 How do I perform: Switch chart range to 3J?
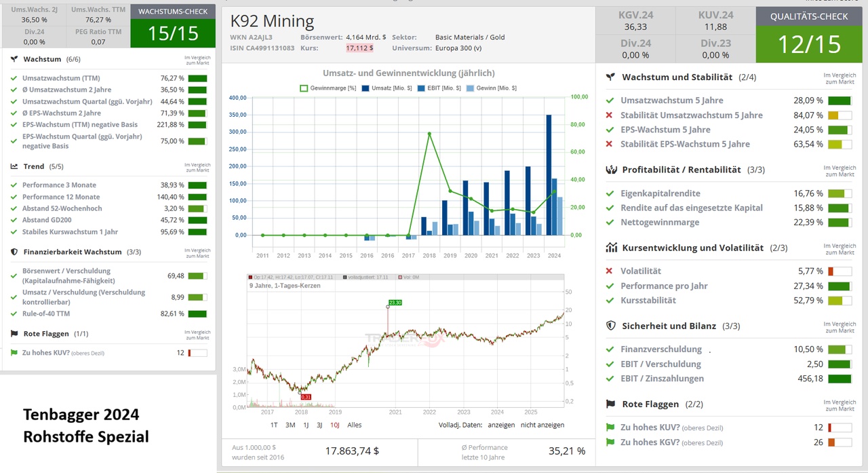coord(319,425)
